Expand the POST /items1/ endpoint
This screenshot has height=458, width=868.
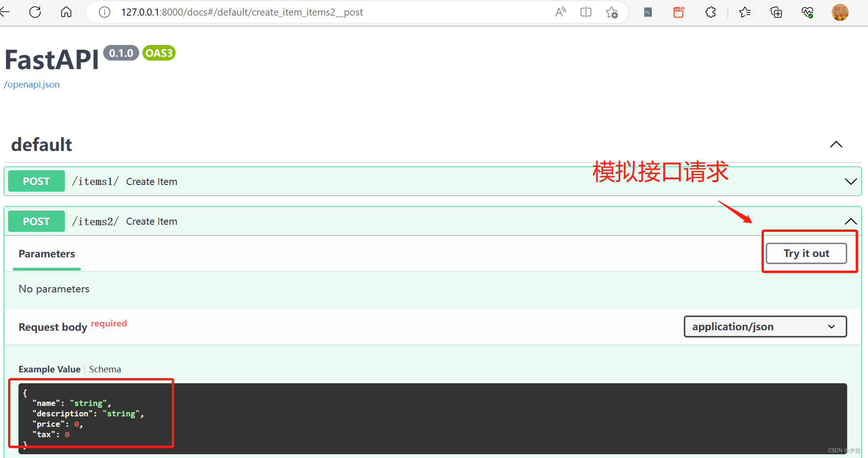pos(850,181)
